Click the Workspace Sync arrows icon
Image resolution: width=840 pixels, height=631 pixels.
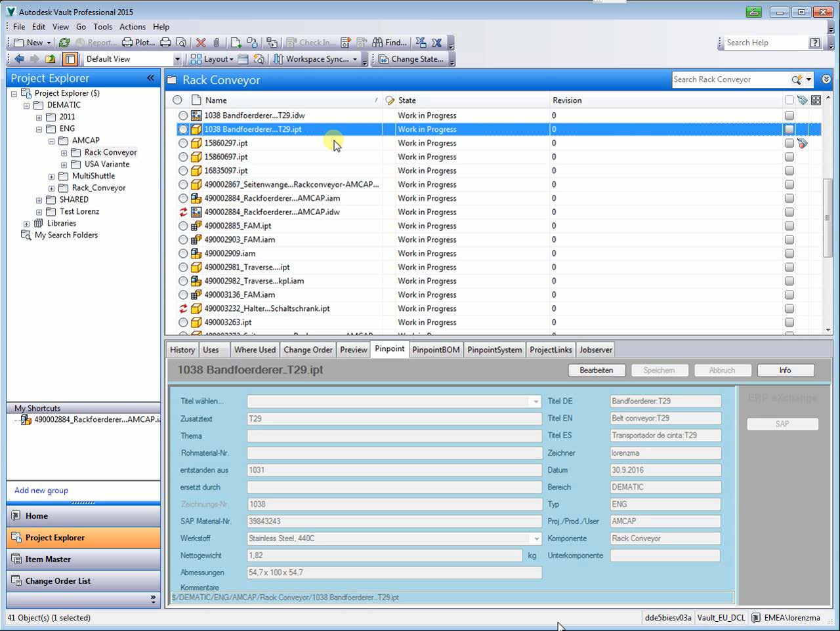[278, 59]
